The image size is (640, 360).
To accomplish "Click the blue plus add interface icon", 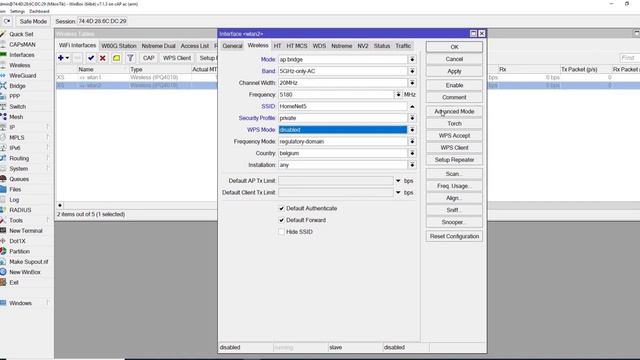I will 61,58.
